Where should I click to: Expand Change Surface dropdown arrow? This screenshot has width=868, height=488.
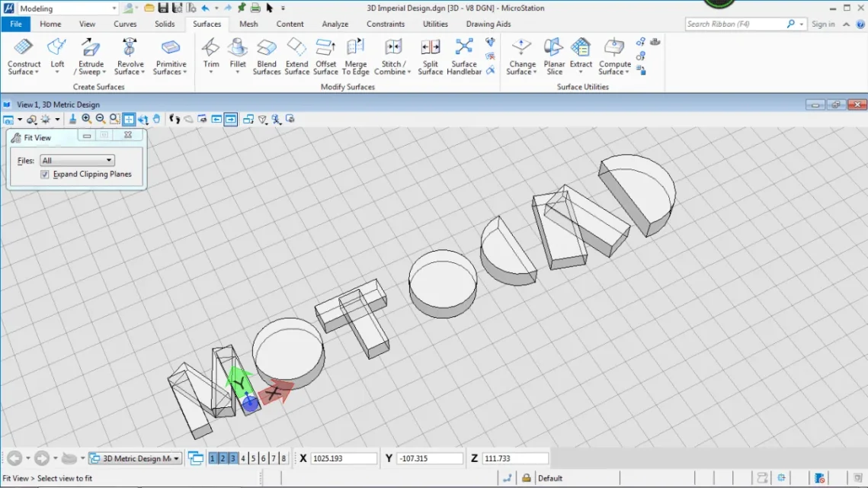coord(535,72)
